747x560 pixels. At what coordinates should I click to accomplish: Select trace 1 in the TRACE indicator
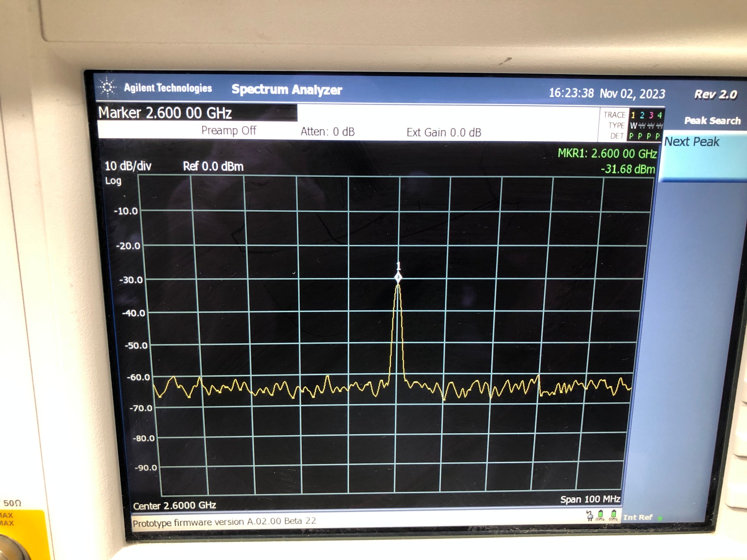pos(633,115)
